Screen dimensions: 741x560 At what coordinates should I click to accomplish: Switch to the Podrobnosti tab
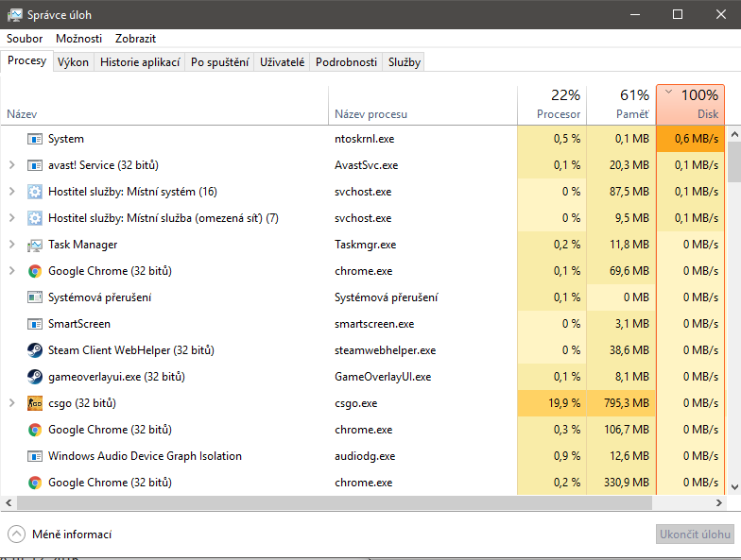tap(346, 62)
